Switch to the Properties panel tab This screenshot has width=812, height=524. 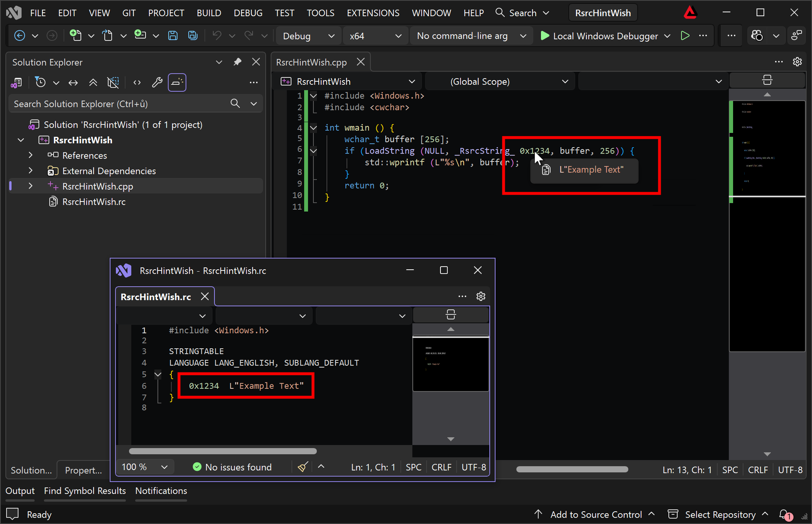pyautogui.click(x=83, y=470)
